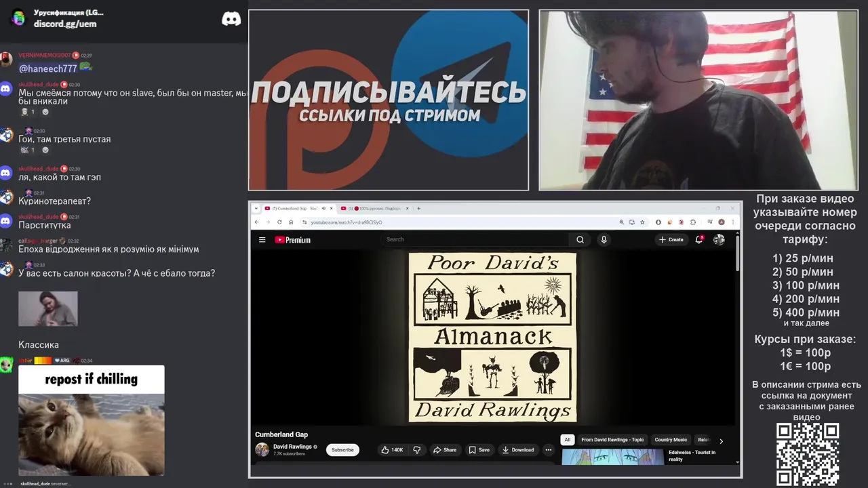The height and width of the screenshot is (488, 868).
Task: Open Edelweiss - Tourist in reality thumbnail
Action: click(x=612, y=457)
